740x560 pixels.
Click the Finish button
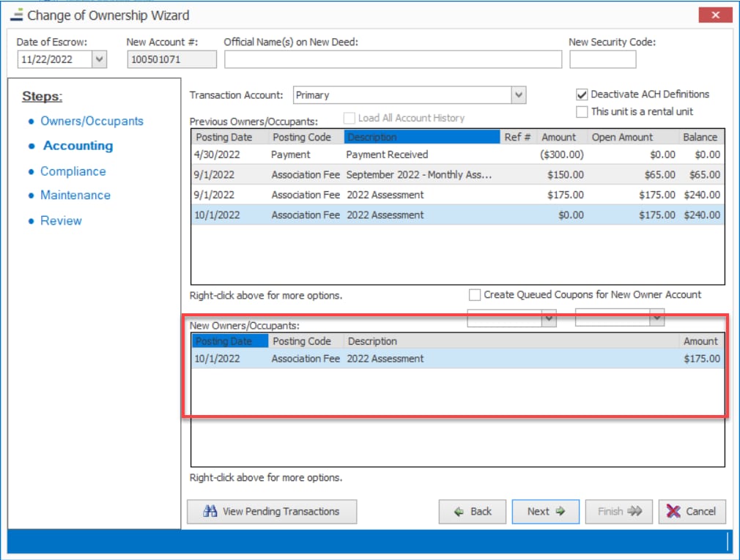618,512
